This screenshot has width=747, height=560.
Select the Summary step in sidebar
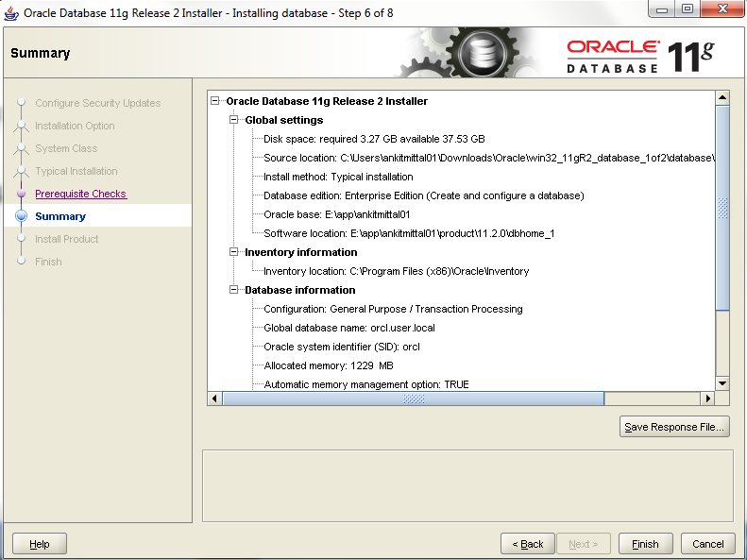[x=60, y=216]
